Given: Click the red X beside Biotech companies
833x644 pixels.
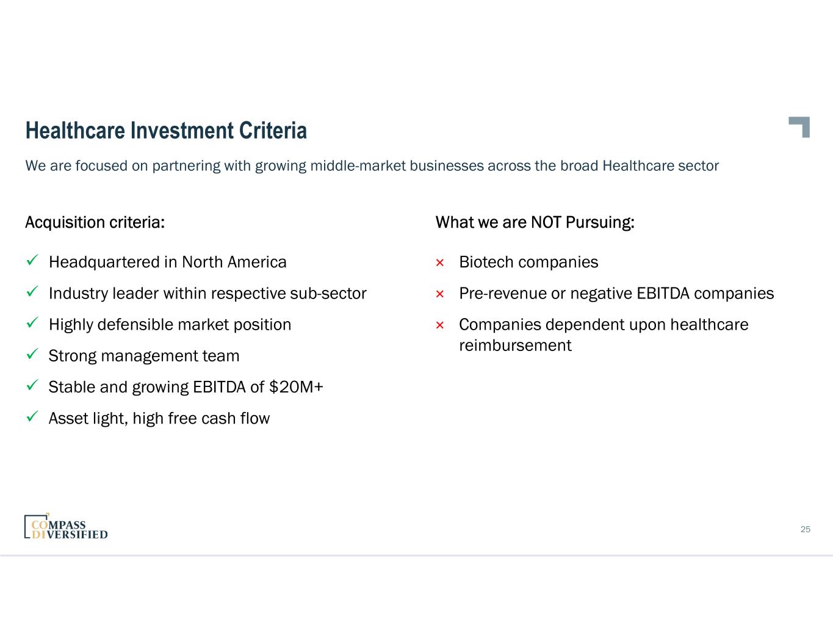Looking at the screenshot, I should [439, 262].
